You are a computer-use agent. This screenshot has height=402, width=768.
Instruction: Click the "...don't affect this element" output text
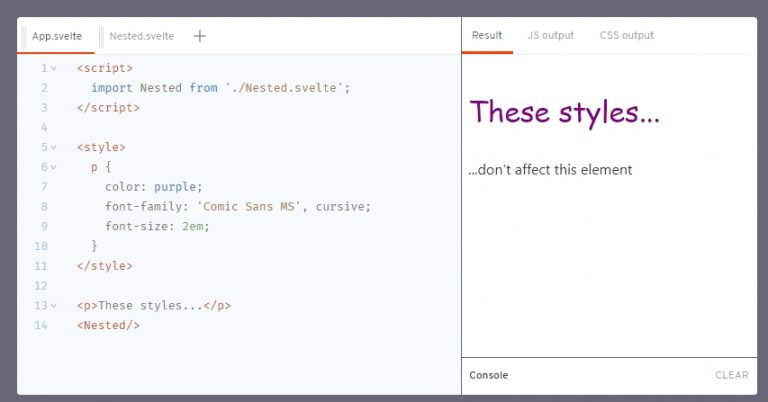[x=550, y=170]
